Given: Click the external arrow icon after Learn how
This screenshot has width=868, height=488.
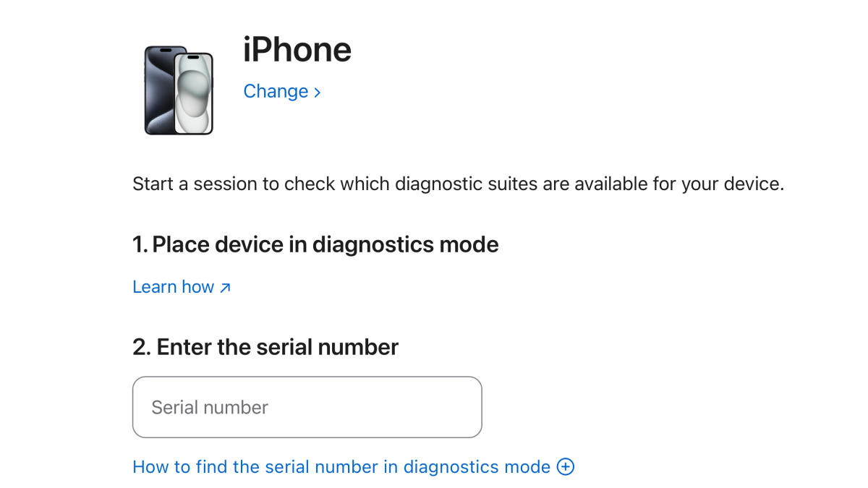Looking at the screenshot, I should [225, 288].
